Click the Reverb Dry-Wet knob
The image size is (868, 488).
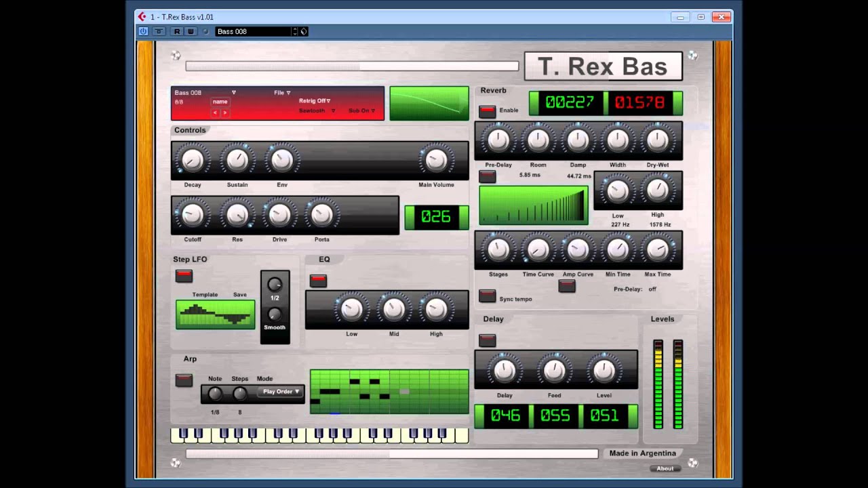pyautogui.click(x=658, y=140)
